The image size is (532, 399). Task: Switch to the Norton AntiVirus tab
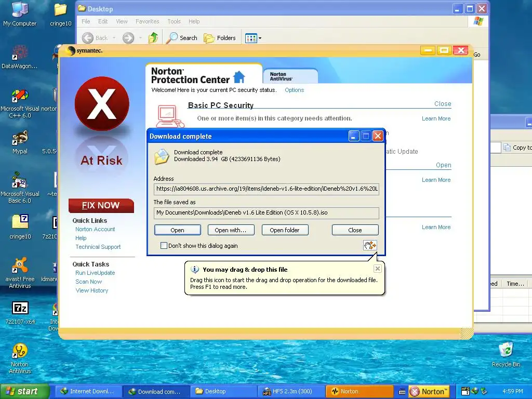pyautogui.click(x=290, y=76)
